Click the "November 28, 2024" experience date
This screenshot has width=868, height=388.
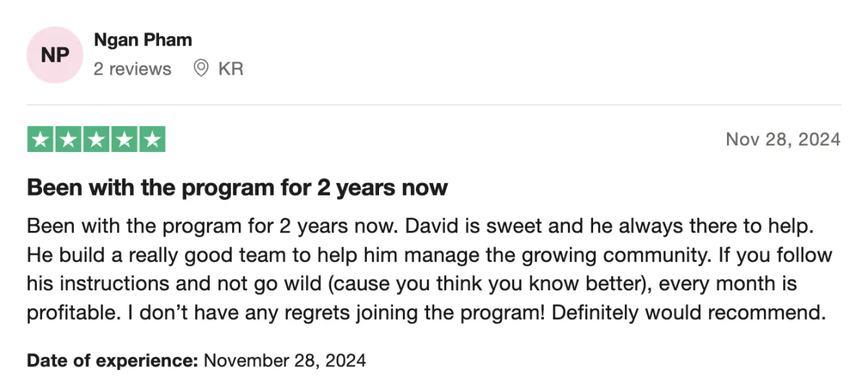point(285,360)
